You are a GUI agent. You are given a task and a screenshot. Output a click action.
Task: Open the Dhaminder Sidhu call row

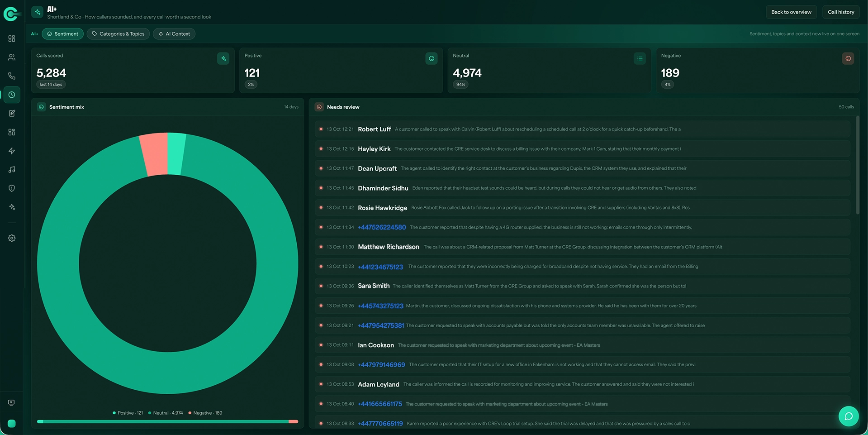coord(583,188)
